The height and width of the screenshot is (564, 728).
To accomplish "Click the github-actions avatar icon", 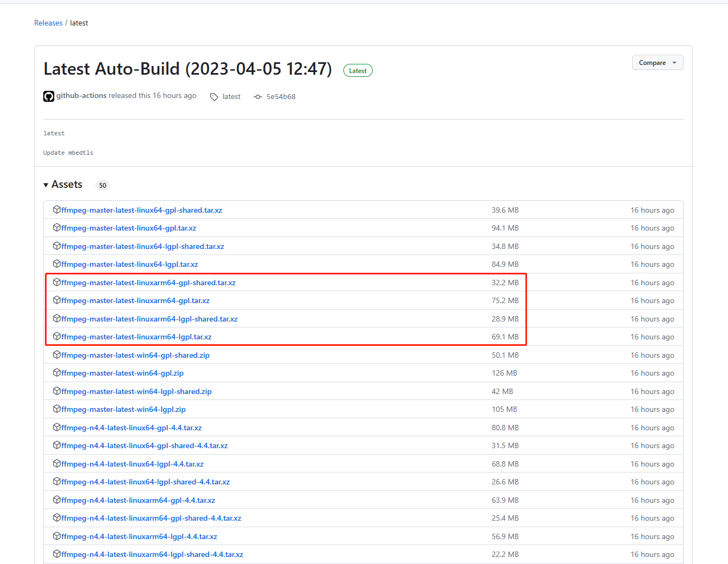I will coord(49,96).
